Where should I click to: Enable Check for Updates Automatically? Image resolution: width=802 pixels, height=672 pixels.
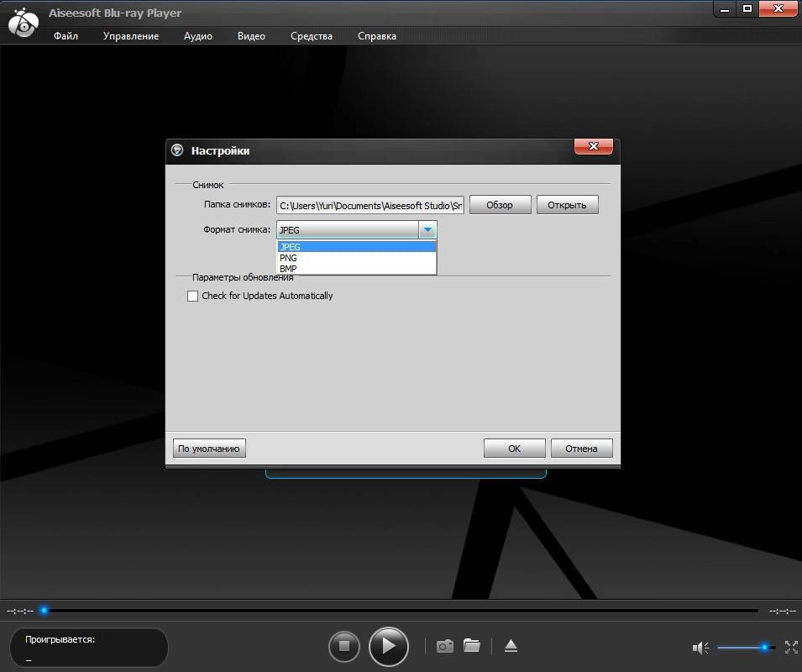(192, 297)
